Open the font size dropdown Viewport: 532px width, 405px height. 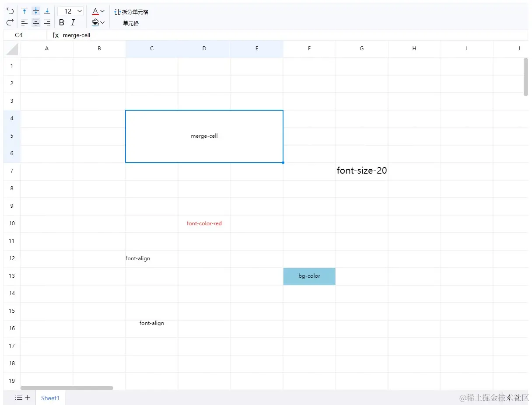70,11
